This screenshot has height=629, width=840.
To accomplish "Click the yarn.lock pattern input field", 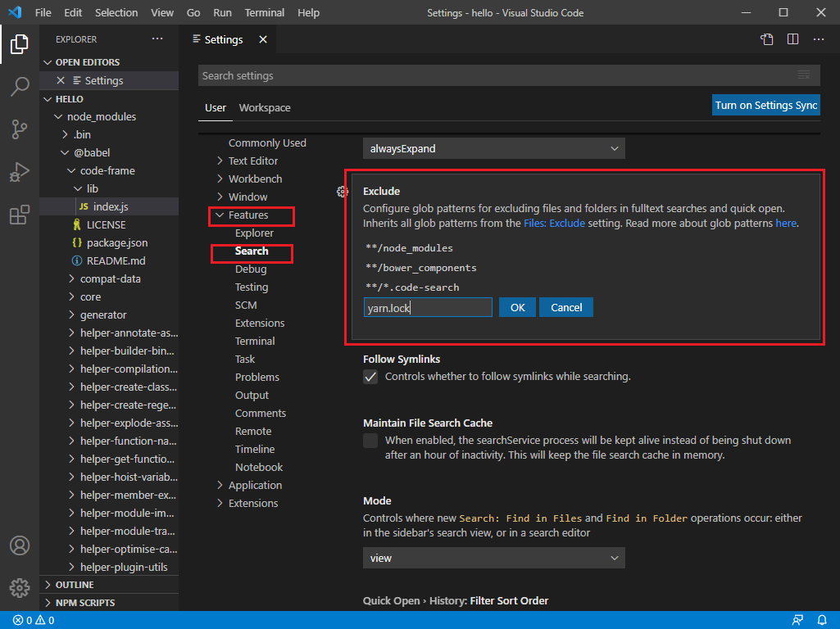I will coord(428,308).
